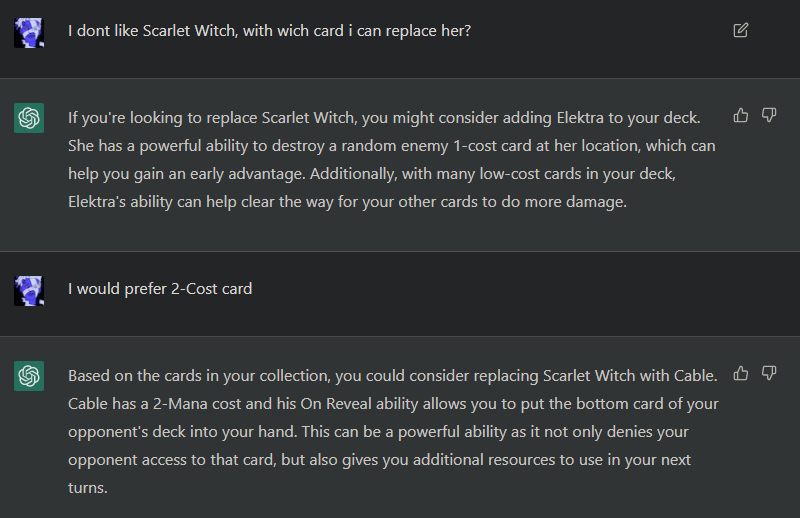Click the "I would prefer 2-Cost card" message
800x518 pixels.
(x=160, y=289)
